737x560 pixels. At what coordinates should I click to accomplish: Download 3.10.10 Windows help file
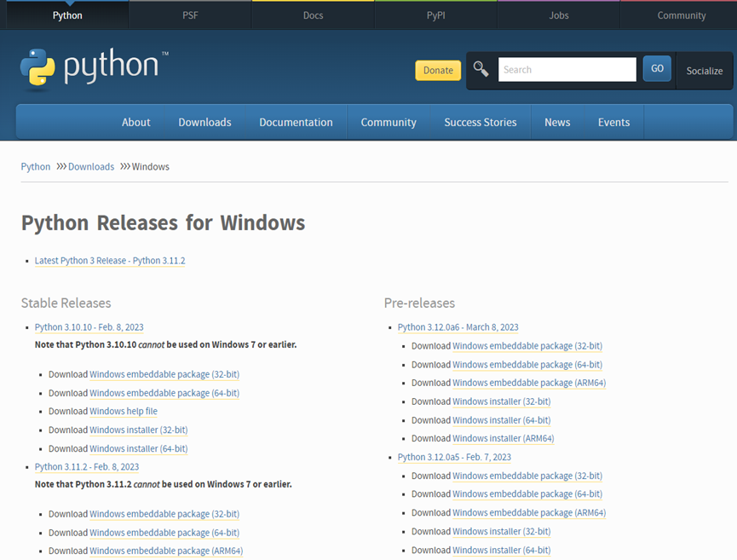[x=124, y=412]
